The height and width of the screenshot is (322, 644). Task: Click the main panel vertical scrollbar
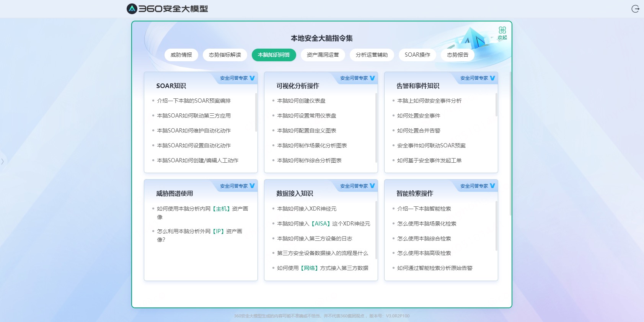[x=510, y=144]
